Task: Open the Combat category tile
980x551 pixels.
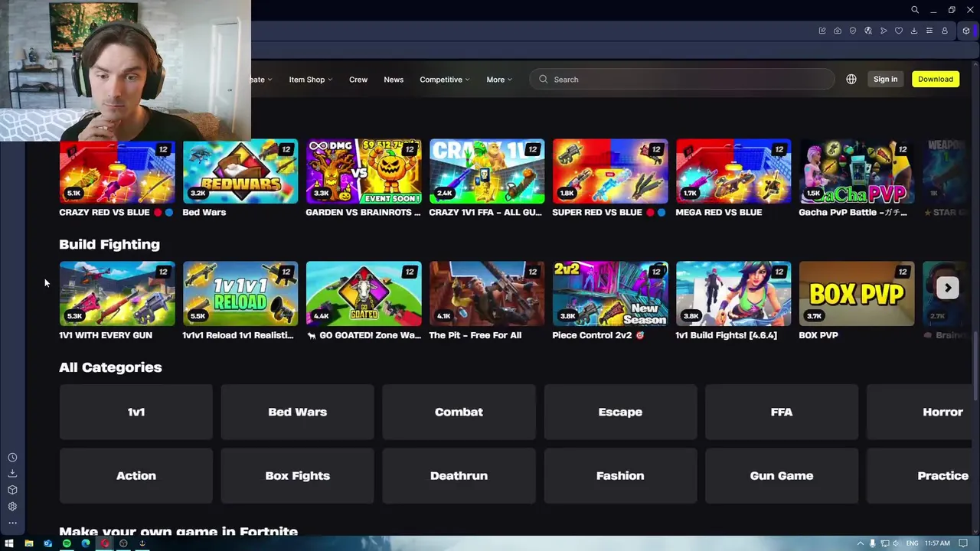Action: click(x=459, y=412)
